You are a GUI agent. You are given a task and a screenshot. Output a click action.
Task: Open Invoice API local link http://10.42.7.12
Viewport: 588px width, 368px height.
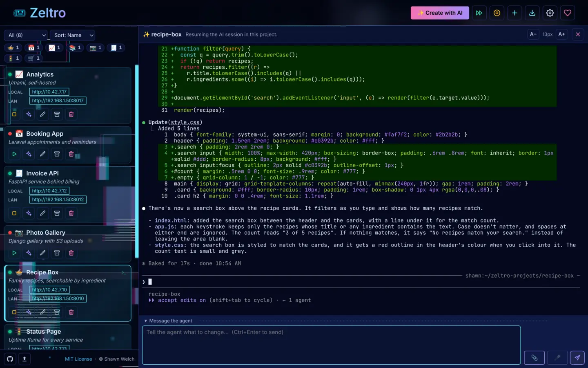coord(49,191)
